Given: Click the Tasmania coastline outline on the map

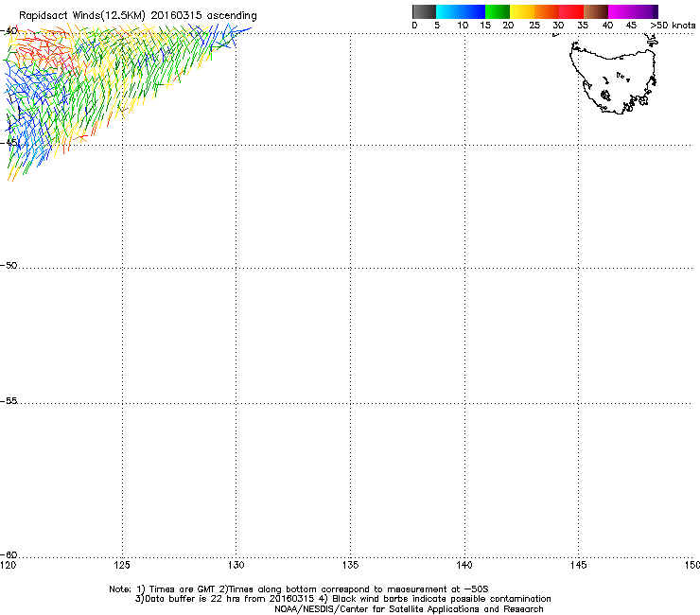Looking at the screenshot, I should [613, 77].
